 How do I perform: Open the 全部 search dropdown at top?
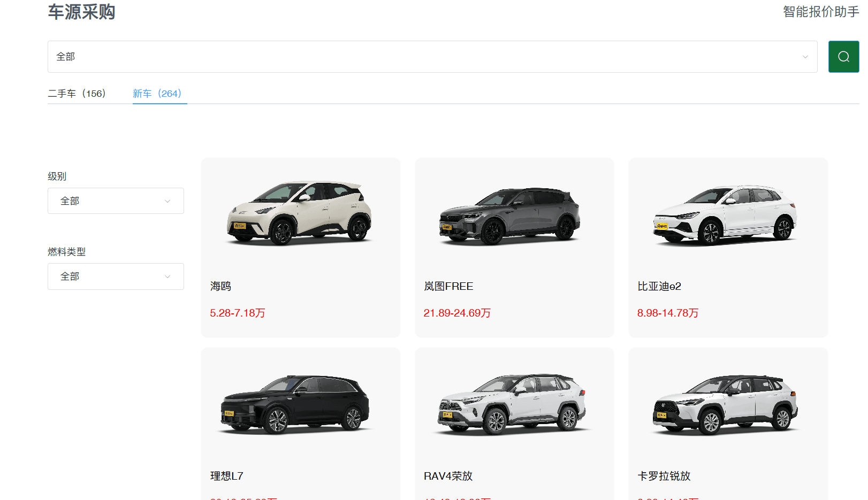coord(432,57)
